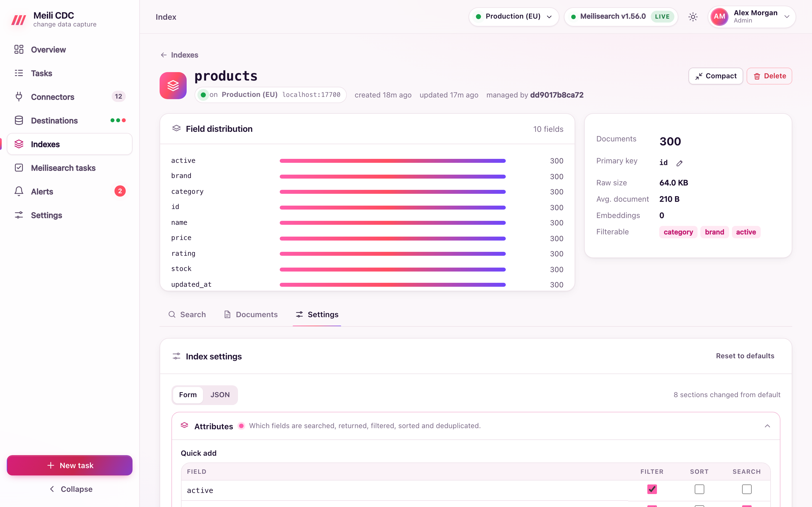Expand the Alex Morgan account menu
812x507 pixels.
(752, 17)
